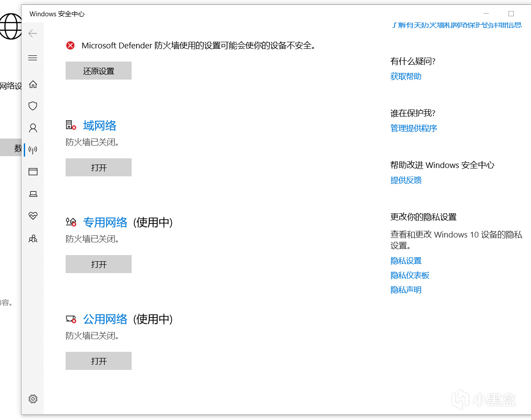This screenshot has height=420, width=531.
Task: Open the 隐私设置 link
Action: 406,261
